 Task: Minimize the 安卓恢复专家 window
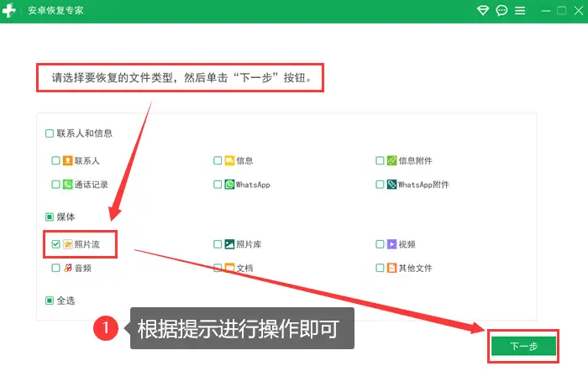click(546, 11)
